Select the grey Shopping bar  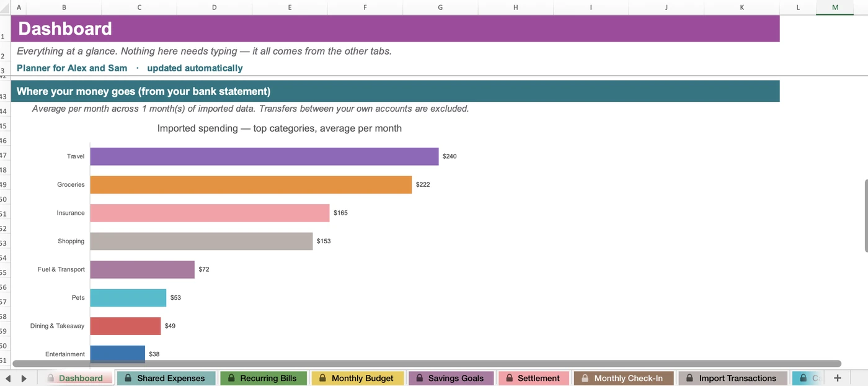click(201, 241)
